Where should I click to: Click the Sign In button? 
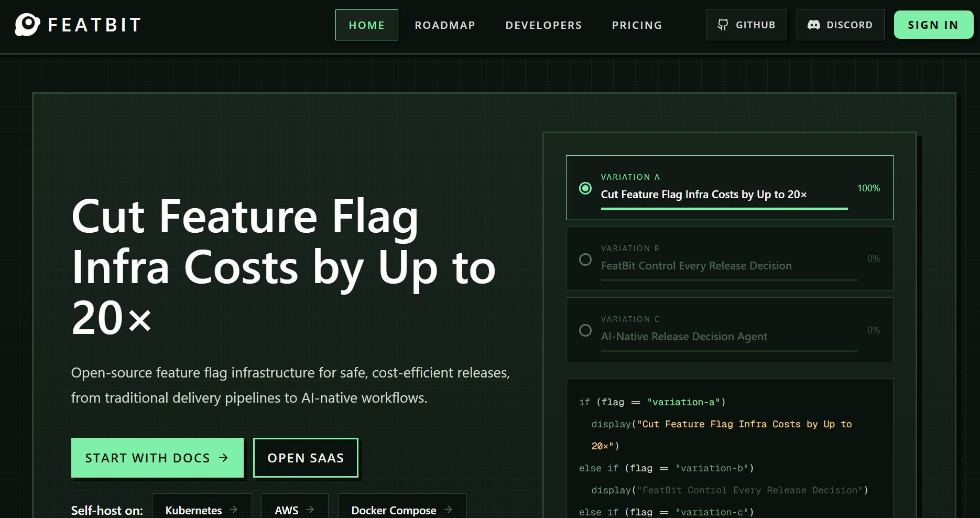(x=933, y=25)
